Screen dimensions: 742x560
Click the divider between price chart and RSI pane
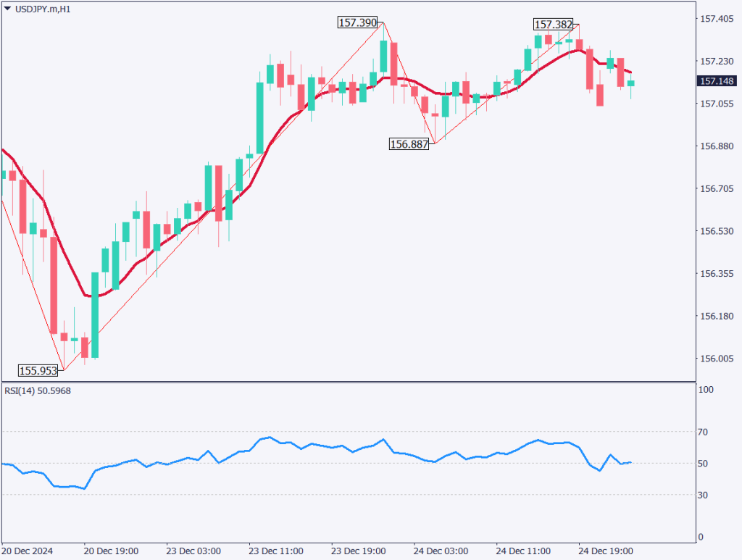348,382
